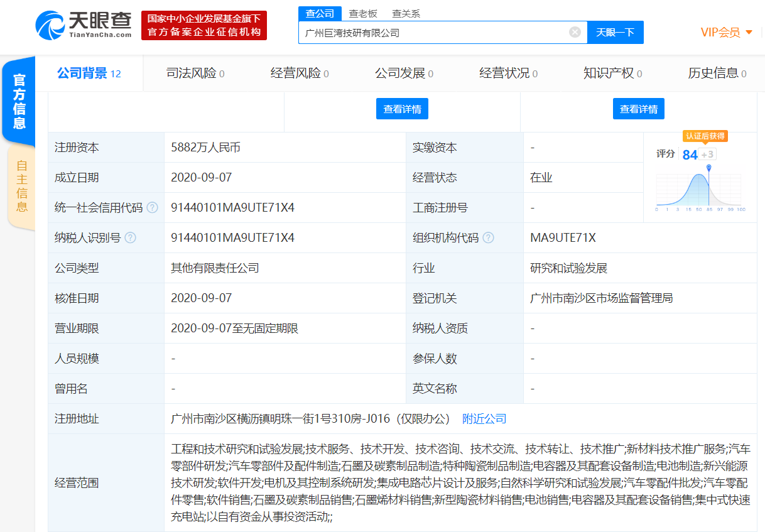The image size is (765, 532).
Task: Click the 认证后获得 badge
Action: click(x=705, y=136)
